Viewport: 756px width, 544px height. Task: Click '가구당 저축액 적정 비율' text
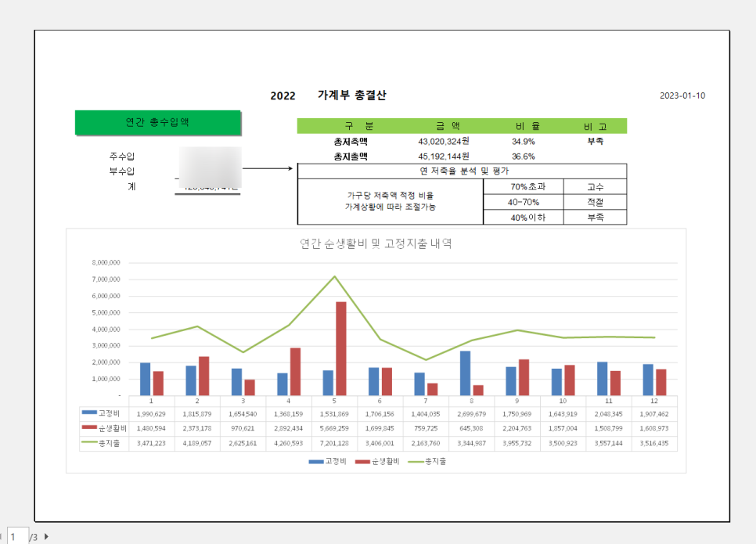coord(390,195)
